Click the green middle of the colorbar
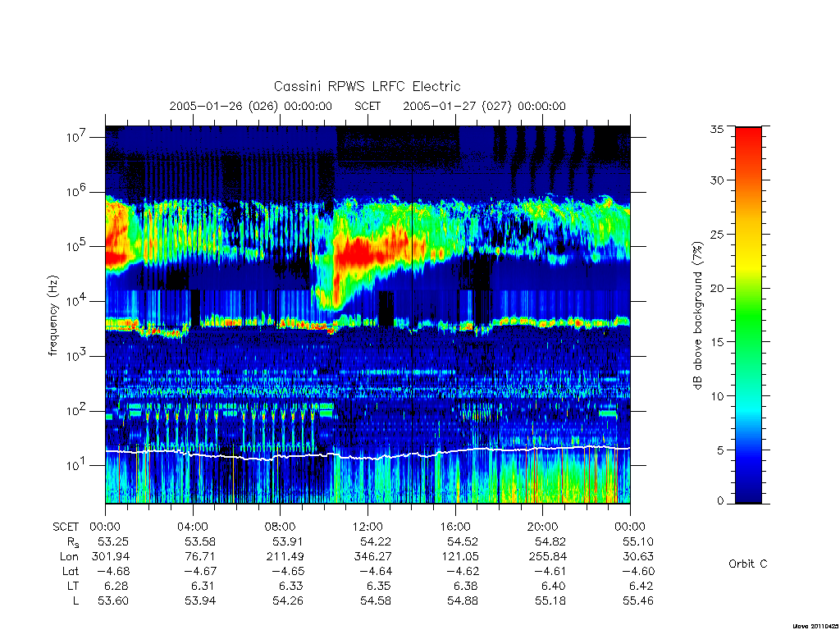This screenshot has height=630, width=840. [748, 322]
